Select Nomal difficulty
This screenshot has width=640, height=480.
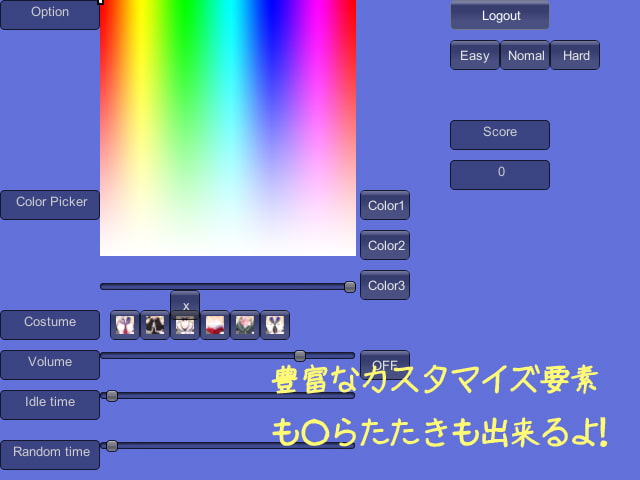point(525,56)
